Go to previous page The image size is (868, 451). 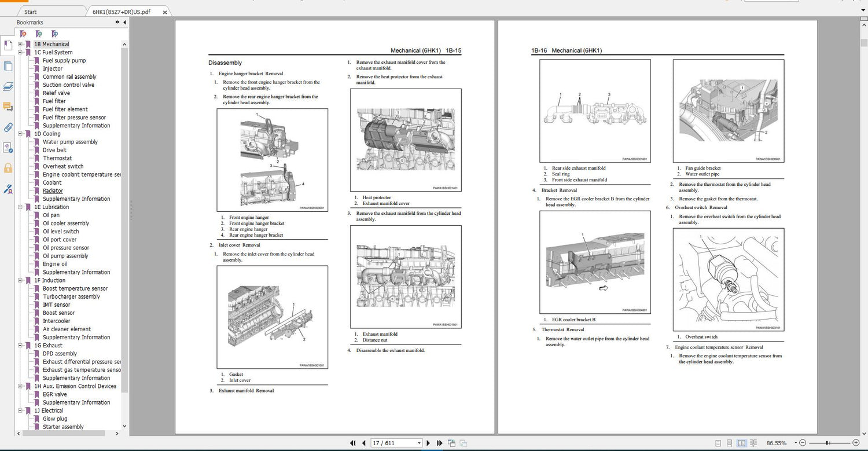pos(363,443)
